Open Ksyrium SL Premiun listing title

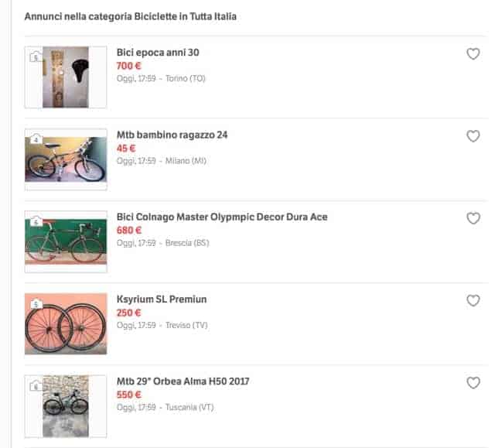162,299
